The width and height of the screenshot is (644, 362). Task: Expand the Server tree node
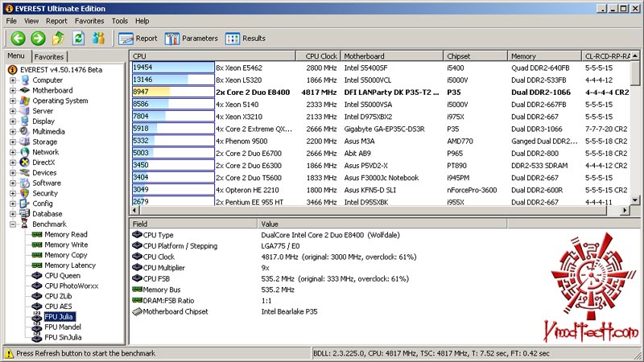pos(13,111)
